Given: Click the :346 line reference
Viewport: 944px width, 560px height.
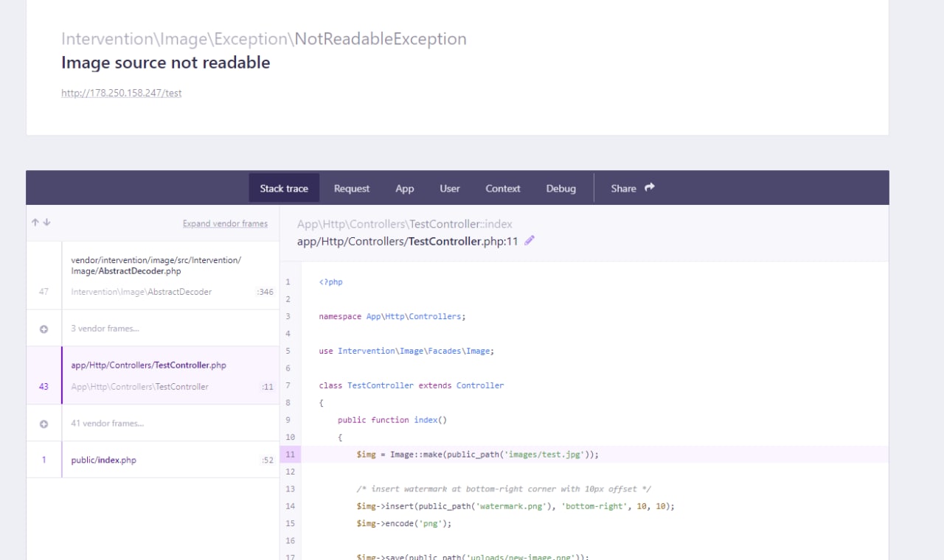Looking at the screenshot, I should (265, 292).
